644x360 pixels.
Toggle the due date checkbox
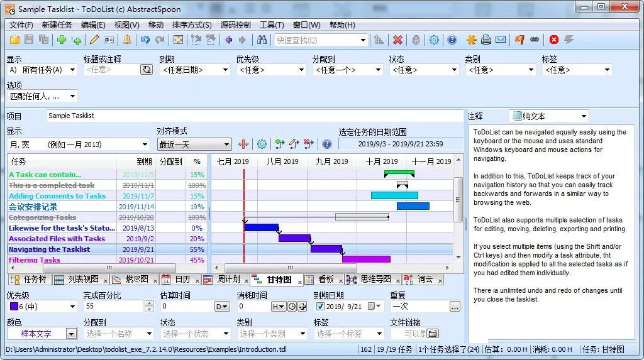click(x=321, y=307)
